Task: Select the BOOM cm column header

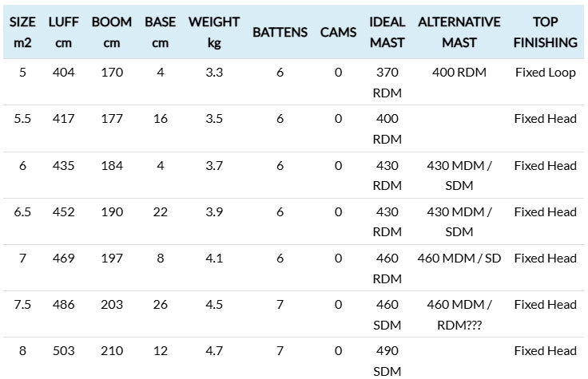Action: tap(112, 32)
